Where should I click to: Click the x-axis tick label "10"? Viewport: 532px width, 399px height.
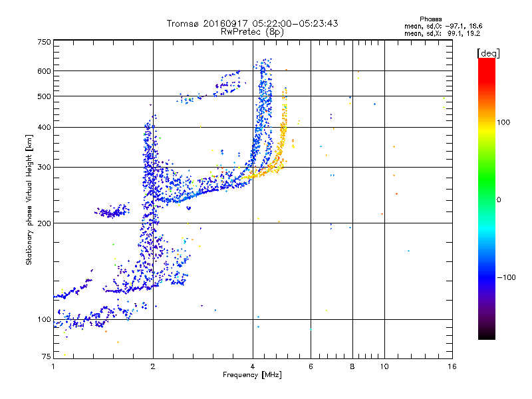pyautogui.click(x=384, y=366)
